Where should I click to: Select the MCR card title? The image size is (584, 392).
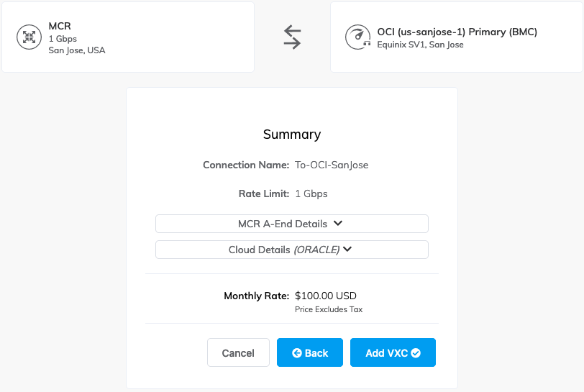coord(60,27)
